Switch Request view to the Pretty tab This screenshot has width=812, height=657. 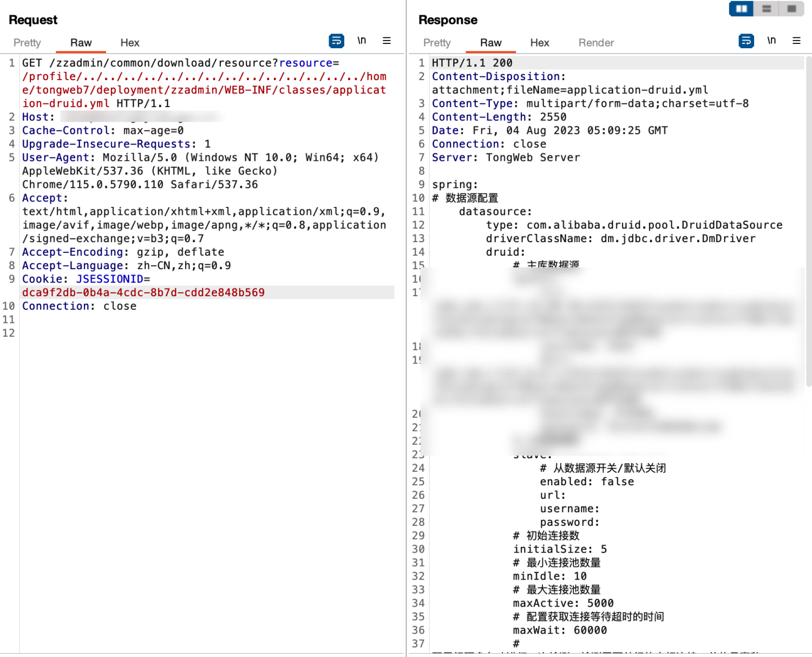click(x=27, y=43)
